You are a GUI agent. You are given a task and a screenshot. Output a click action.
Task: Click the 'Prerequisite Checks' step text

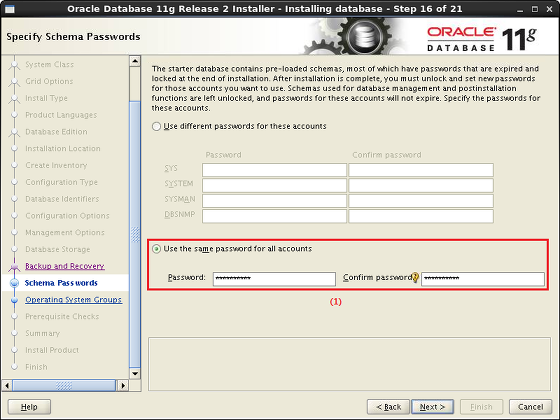click(x=62, y=316)
